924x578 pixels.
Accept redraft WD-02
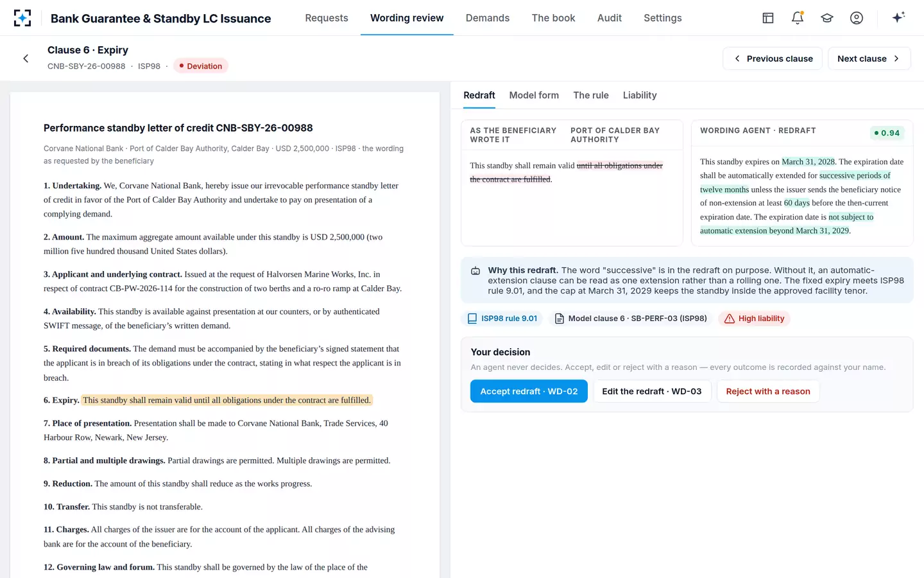[529, 391]
